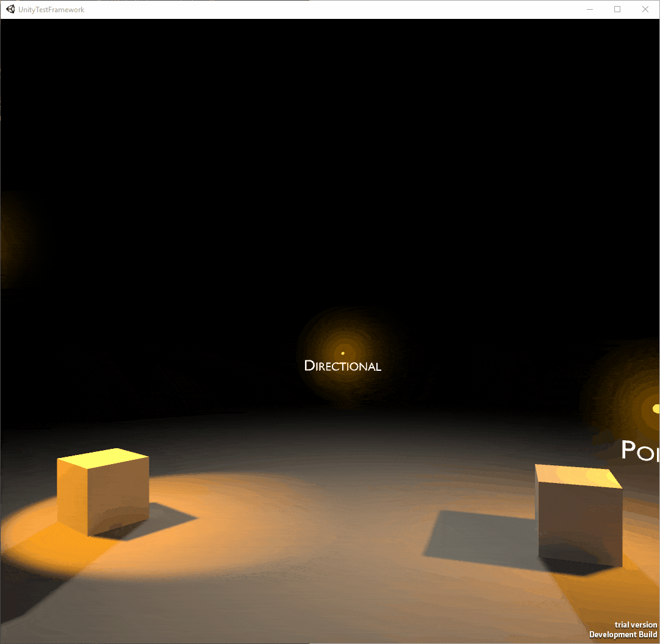Click the "trial version" watermark text

(x=636, y=624)
